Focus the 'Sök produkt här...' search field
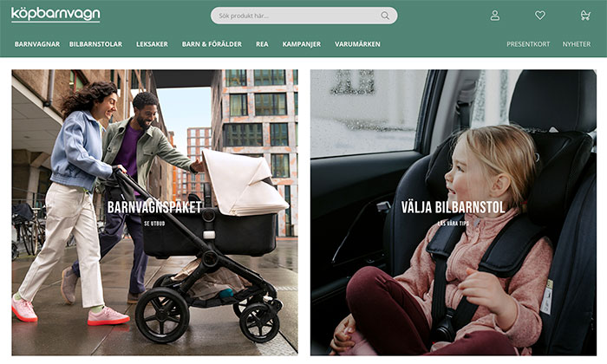607x364 pixels. (x=303, y=16)
